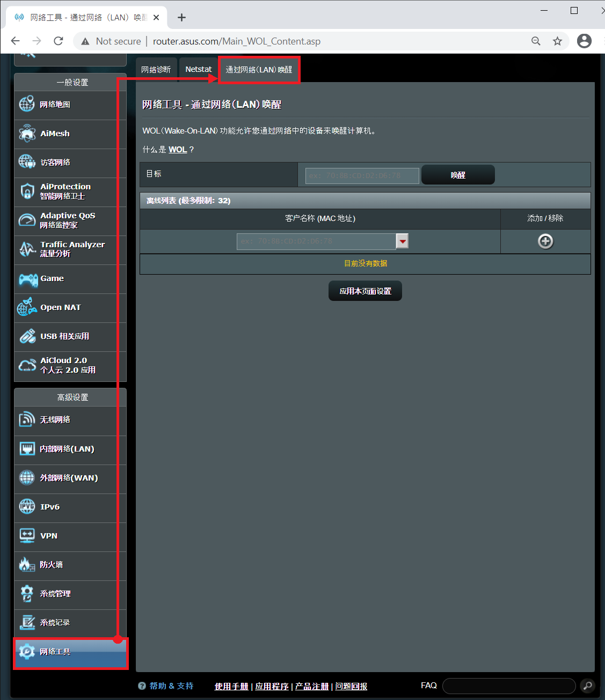
Task: Reload the router page
Action: 59,41
